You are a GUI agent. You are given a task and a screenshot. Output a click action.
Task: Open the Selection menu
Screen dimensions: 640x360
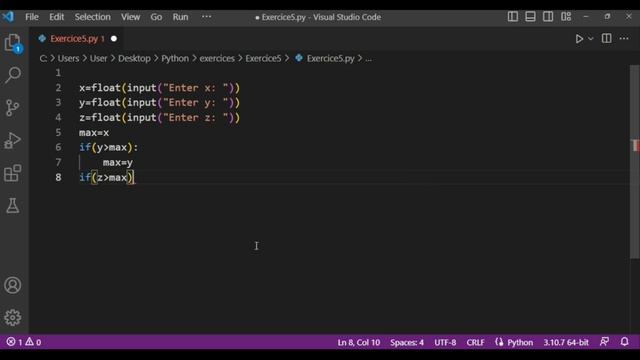93,17
